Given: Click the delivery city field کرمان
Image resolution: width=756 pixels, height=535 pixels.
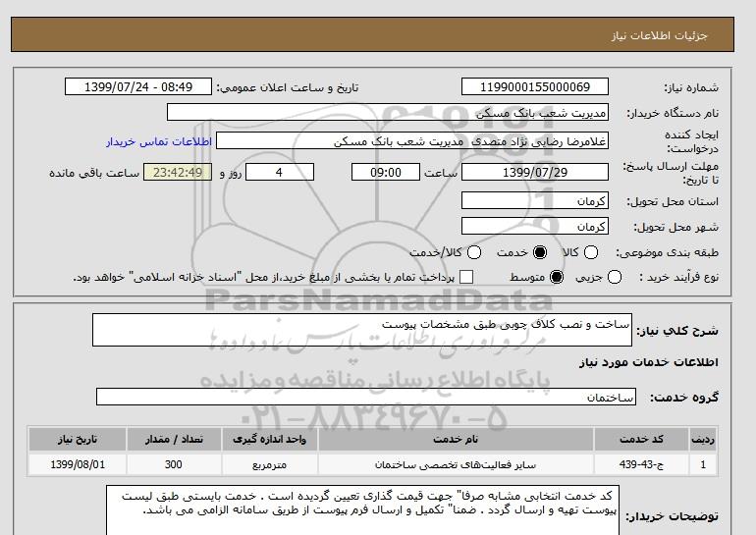Looking at the screenshot, I should 535,226.
